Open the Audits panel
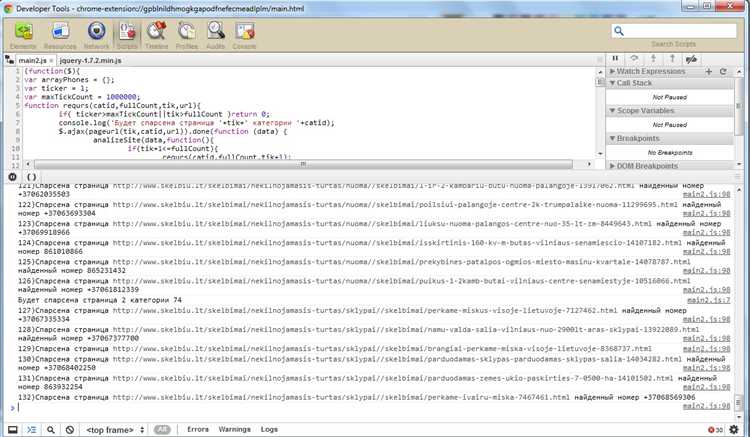Viewport: 750px width, 437px height. pyautogui.click(x=216, y=35)
